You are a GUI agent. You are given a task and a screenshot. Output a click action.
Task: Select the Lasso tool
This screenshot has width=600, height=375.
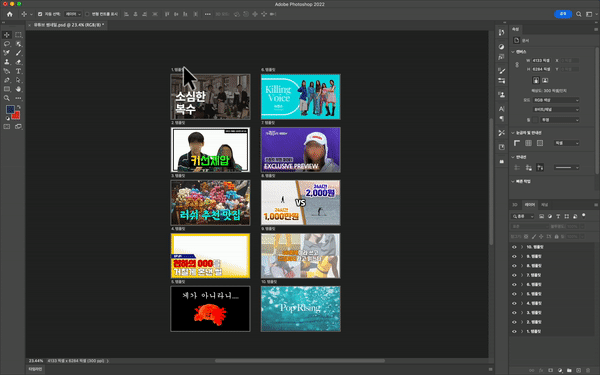pyautogui.click(x=7, y=44)
